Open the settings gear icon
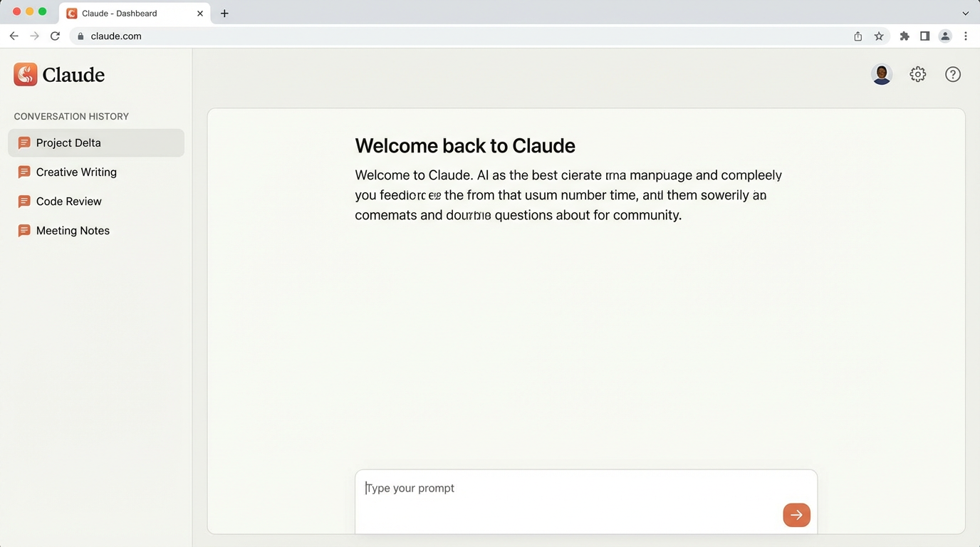Screen dimensions: 980x547 (917, 74)
